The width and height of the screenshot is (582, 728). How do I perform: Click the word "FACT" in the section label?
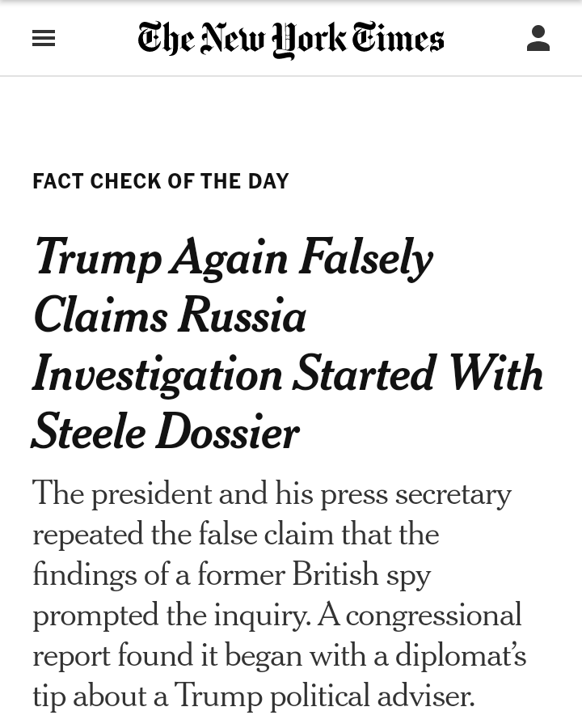click(58, 181)
